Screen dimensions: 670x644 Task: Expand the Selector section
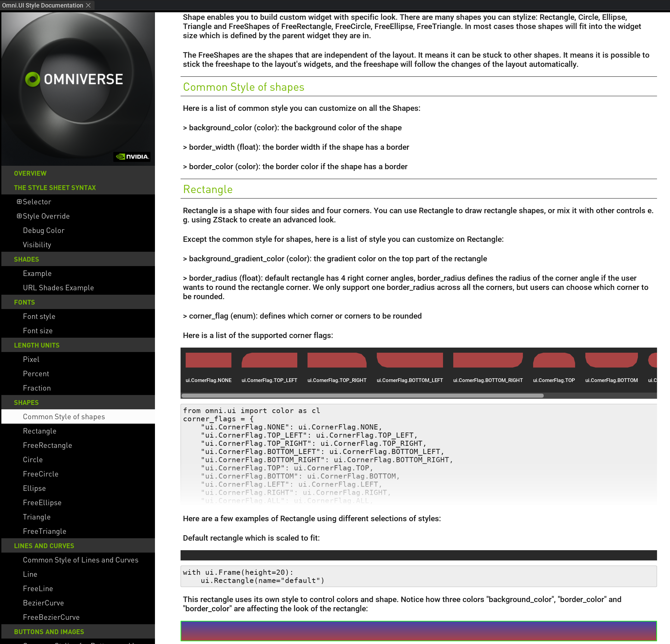tap(19, 202)
